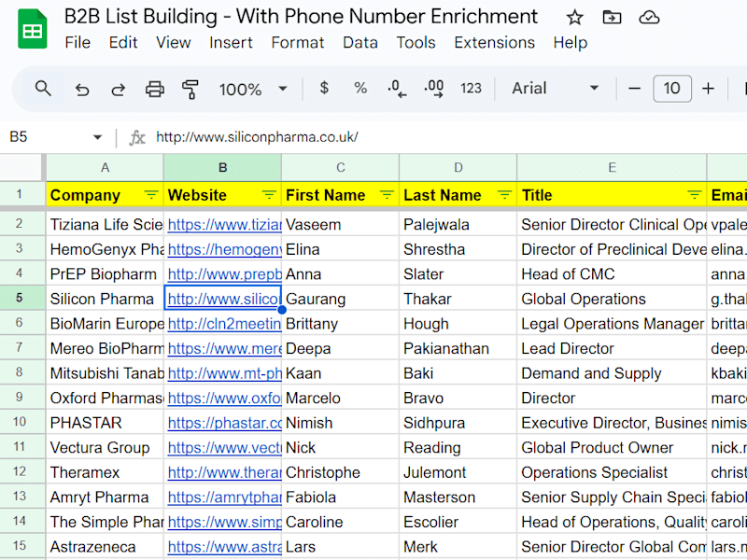
Task: Click the Undo arrow
Action: [x=82, y=89]
